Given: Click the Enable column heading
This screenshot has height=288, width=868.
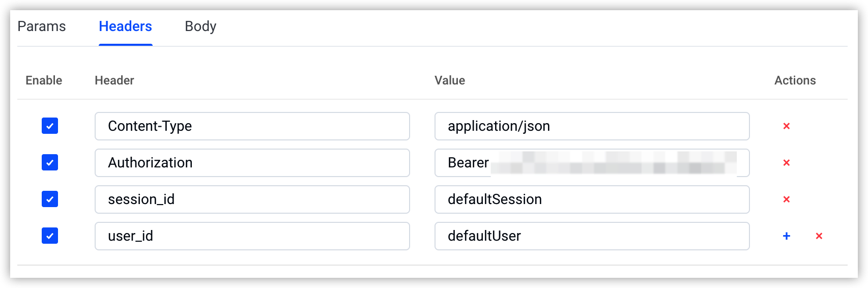Looking at the screenshot, I should point(44,80).
